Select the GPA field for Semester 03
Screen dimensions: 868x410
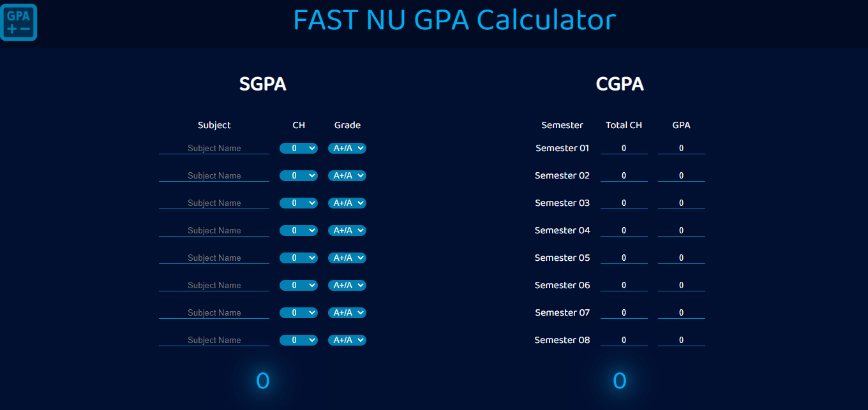click(681, 203)
